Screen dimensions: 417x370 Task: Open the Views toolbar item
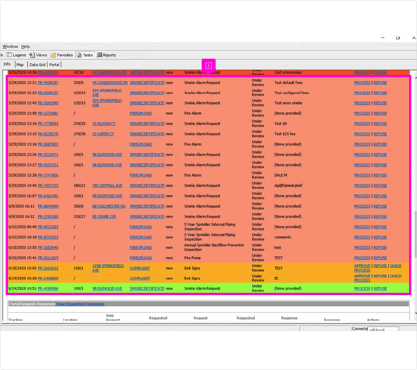(38, 55)
